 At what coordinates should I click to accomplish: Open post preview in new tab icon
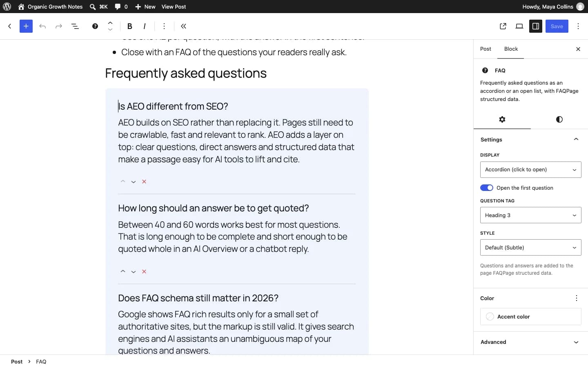[503, 26]
